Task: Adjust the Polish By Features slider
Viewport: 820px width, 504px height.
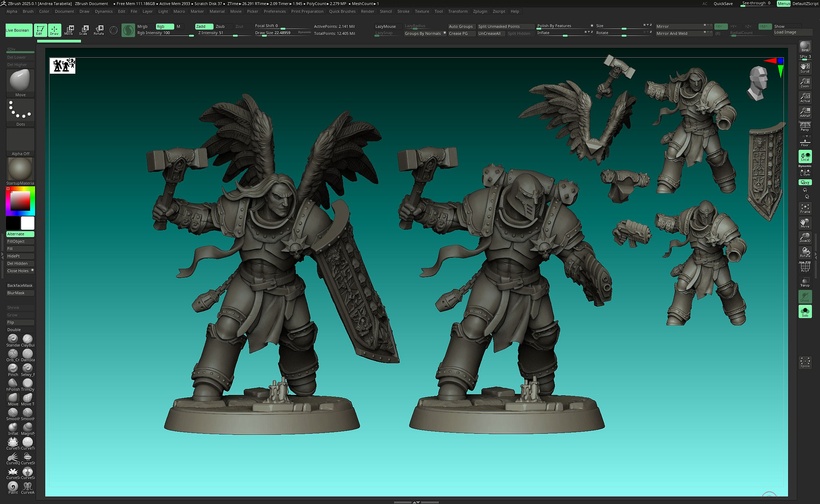Action: (564, 26)
